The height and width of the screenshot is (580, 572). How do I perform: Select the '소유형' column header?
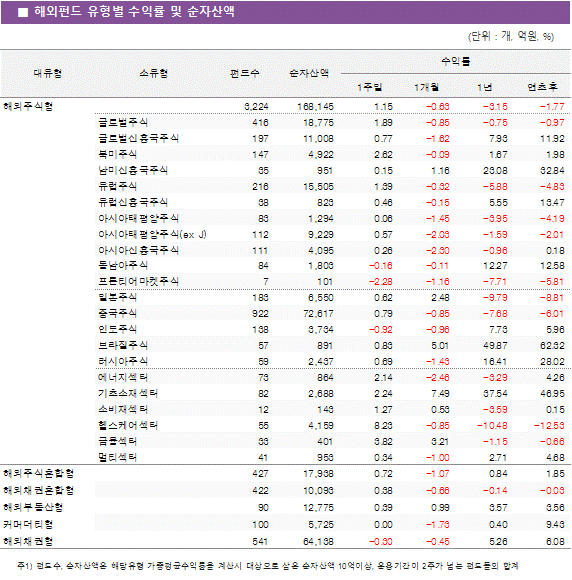pyautogui.click(x=154, y=73)
